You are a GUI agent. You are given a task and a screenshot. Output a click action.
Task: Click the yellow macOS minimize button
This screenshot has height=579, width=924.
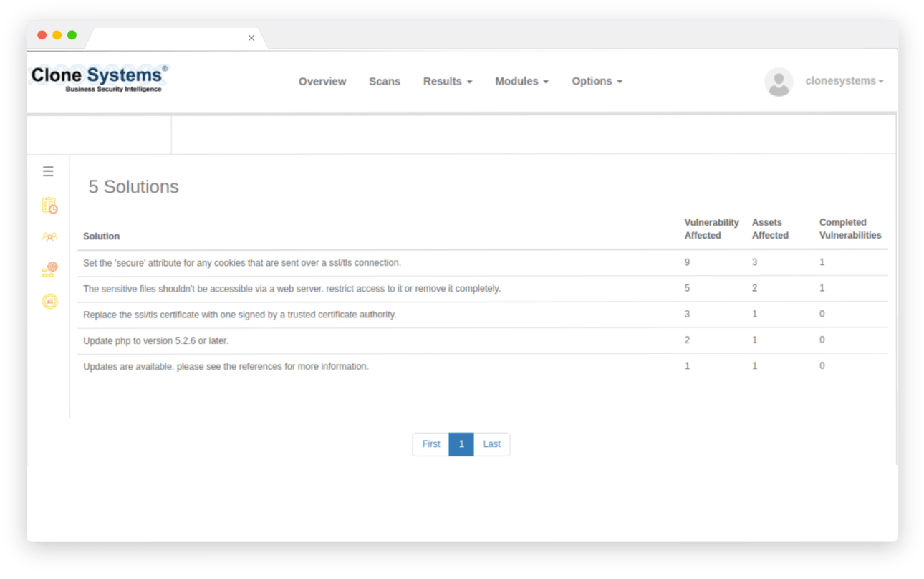pos(57,35)
